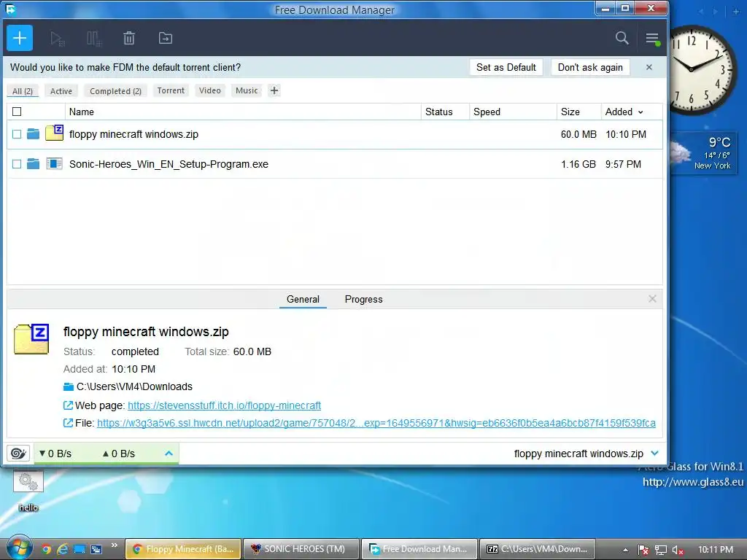The height and width of the screenshot is (560, 747).
Task: Click the large zip icon in details panel
Action: (x=31, y=339)
